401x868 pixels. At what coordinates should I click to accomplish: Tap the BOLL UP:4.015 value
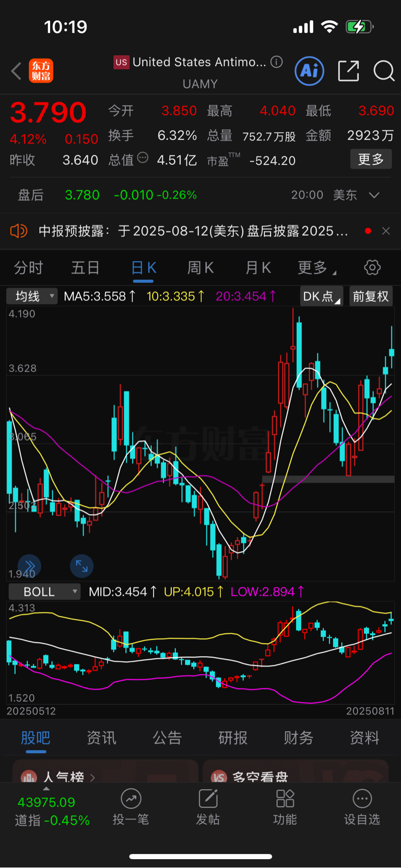click(193, 591)
